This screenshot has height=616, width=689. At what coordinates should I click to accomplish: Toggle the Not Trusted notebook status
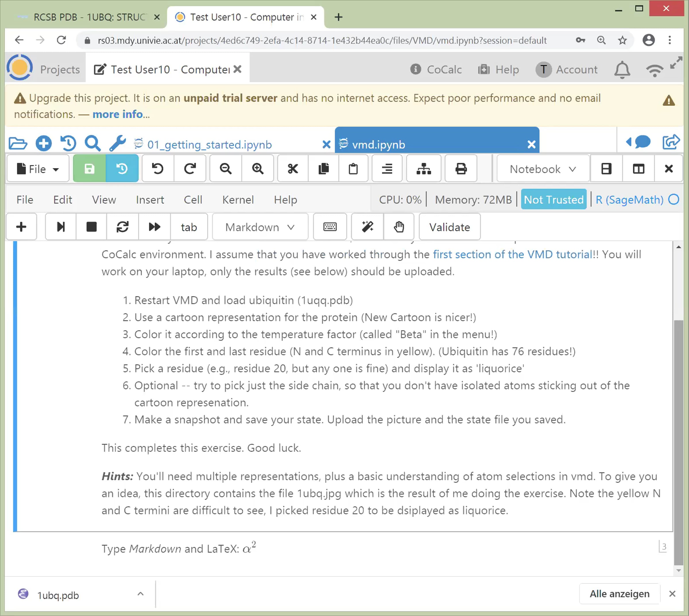553,200
